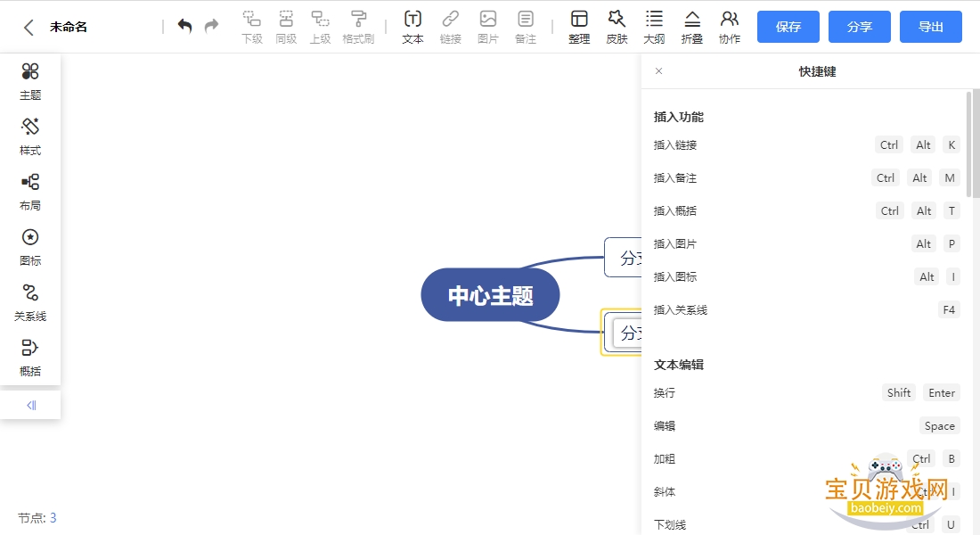
Task: Click the back arrow beside 未命名
Action: [x=29, y=27]
